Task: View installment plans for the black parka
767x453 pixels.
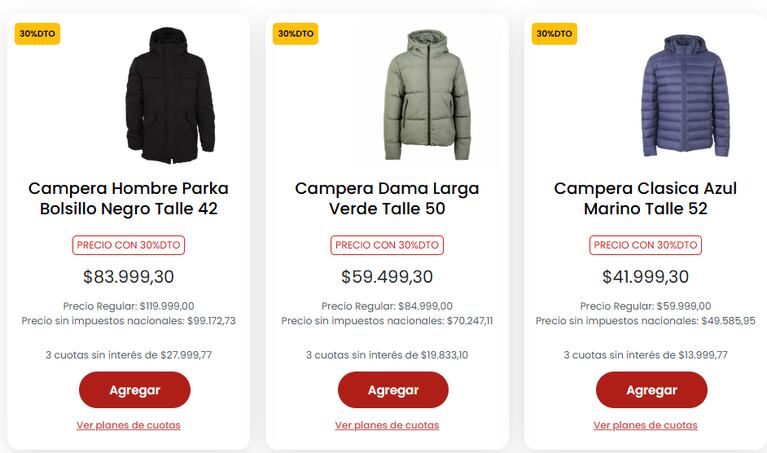Action: [x=128, y=425]
